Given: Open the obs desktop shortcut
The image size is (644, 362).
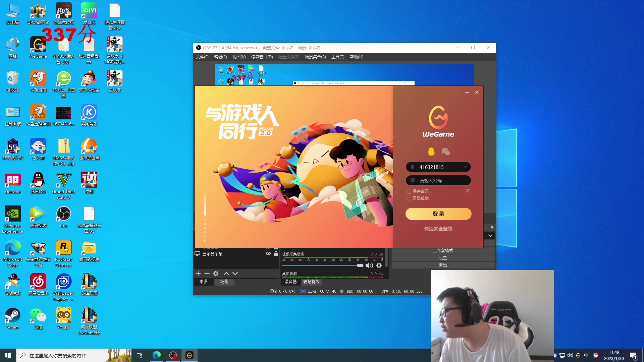Looking at the screenshot, I should pos(64,217).
